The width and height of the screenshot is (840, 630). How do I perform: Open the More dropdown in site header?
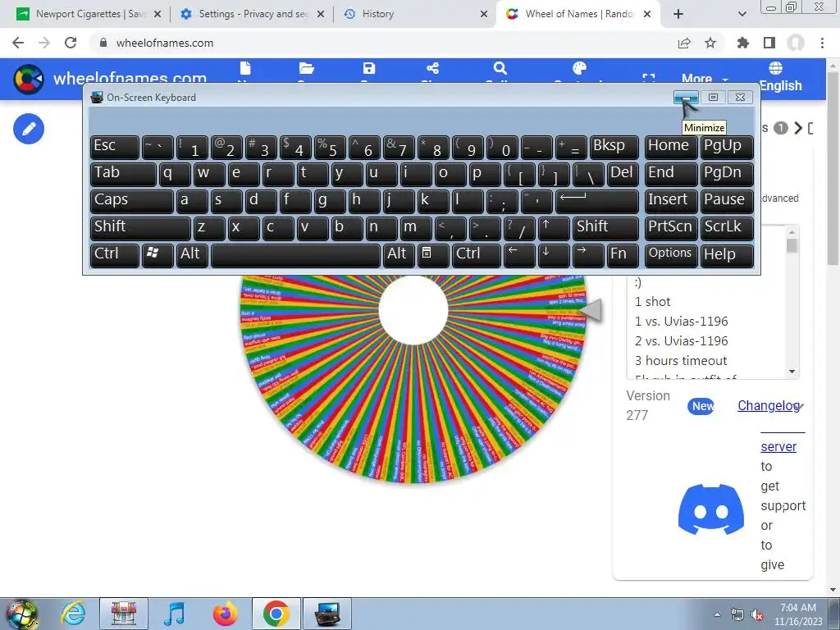pyautogui.click(x=705, y=79)
